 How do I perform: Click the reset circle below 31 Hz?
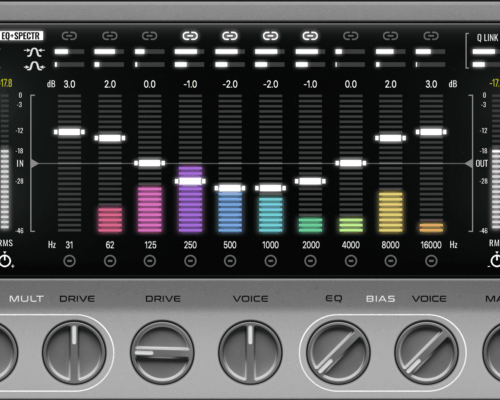coord(69,261)
